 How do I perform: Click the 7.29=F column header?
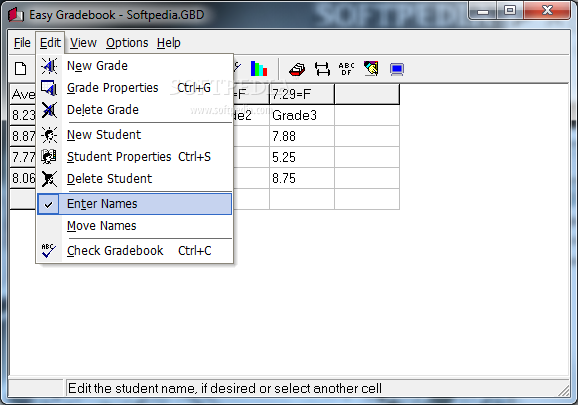pyautogui.click(x=302, y=94)
